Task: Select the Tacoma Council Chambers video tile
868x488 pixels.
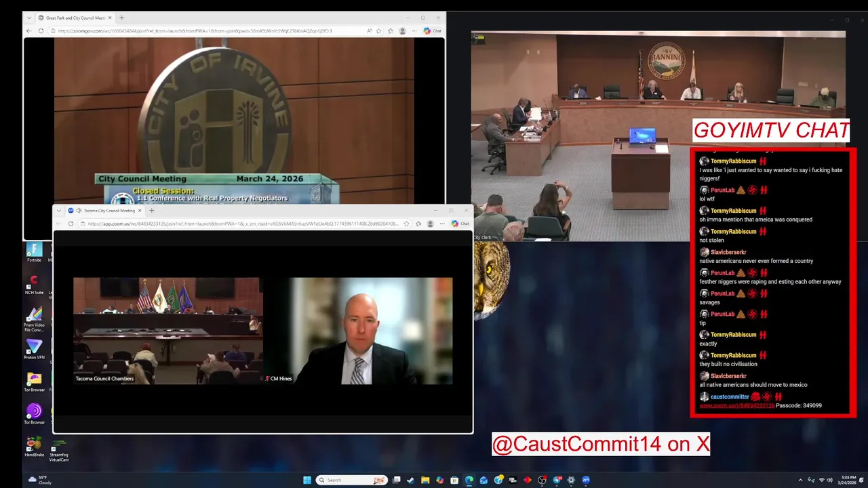Action: pos(167,331)
